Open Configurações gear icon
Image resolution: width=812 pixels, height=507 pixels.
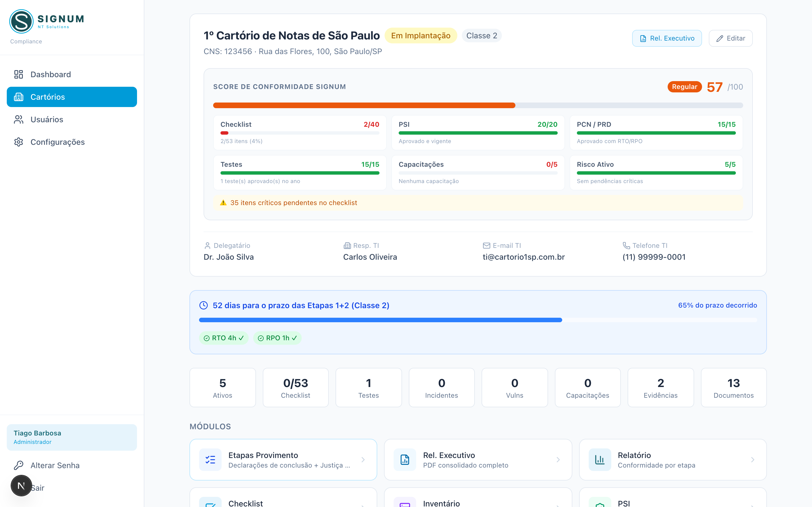[18, 142]
